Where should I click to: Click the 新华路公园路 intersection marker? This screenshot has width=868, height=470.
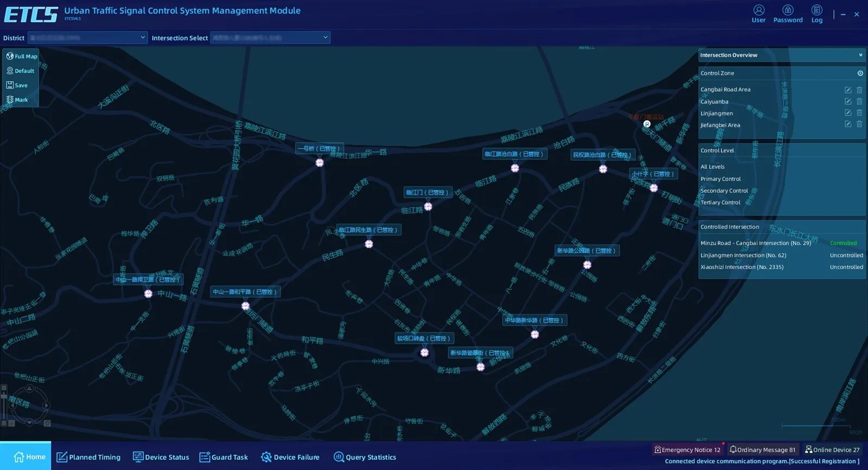click(587, 265)
